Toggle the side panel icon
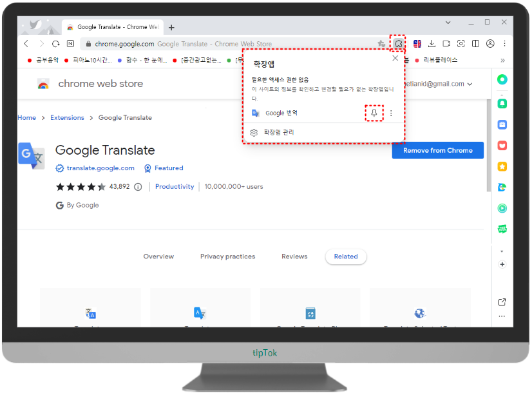The image size is (532, 393). [476, 43]
